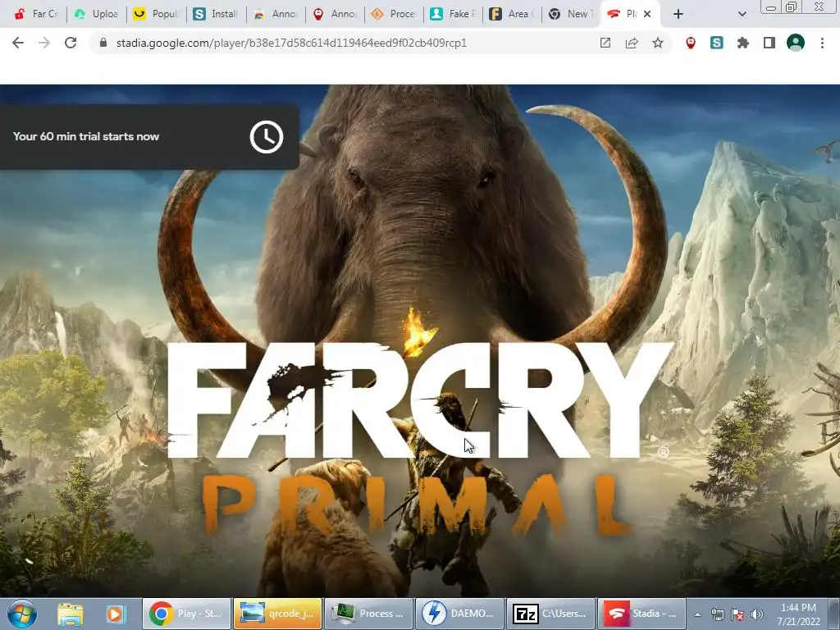
Task: Share this page icon
Action: pos(632,43)
